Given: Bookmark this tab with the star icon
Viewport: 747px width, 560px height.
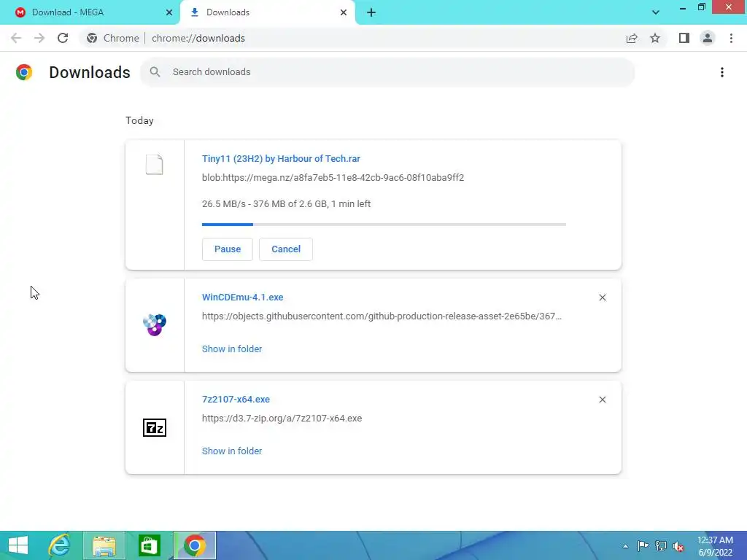Looking at the screenshot, I should [x=655, y=38].
